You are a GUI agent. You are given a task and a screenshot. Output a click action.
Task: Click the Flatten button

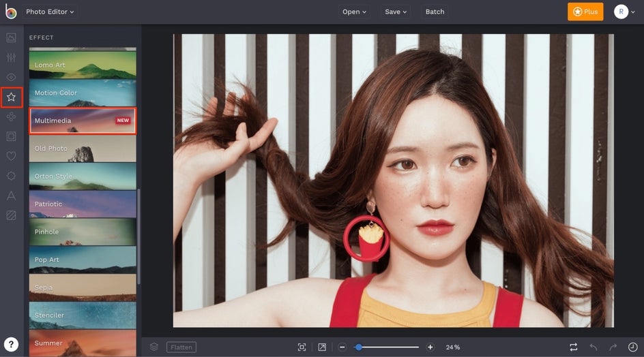tap(181, 347)
